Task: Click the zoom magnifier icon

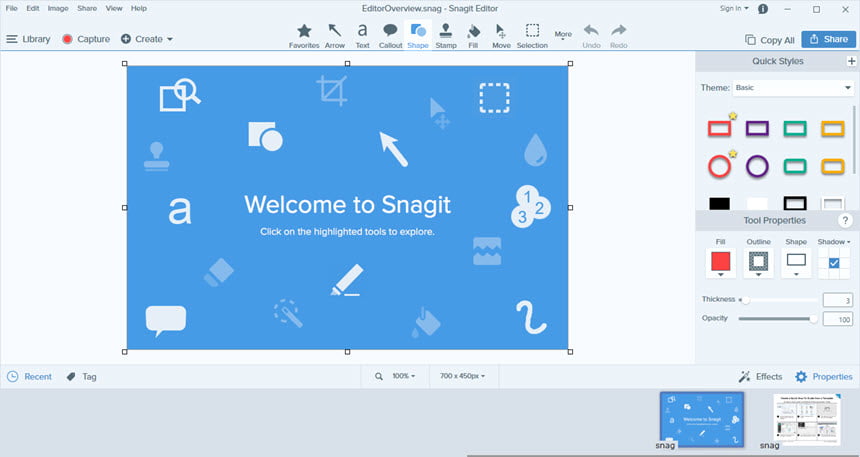Action: 378,376
